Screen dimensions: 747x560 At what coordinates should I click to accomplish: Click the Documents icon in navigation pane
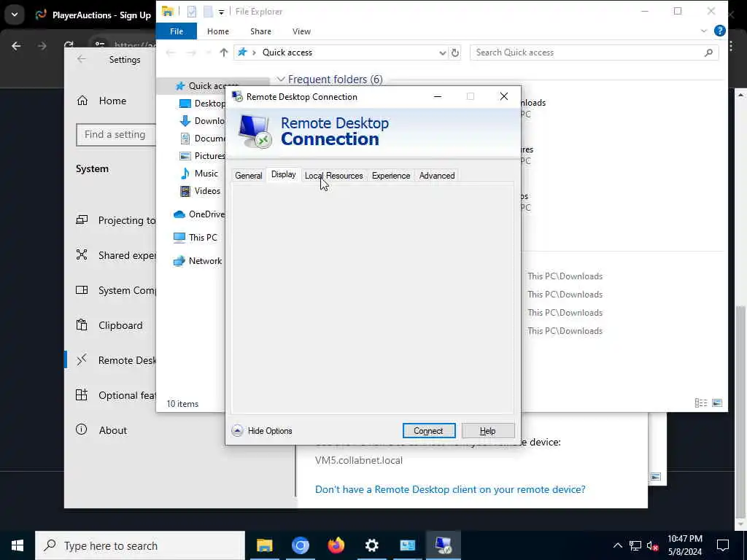click(185, 139)
